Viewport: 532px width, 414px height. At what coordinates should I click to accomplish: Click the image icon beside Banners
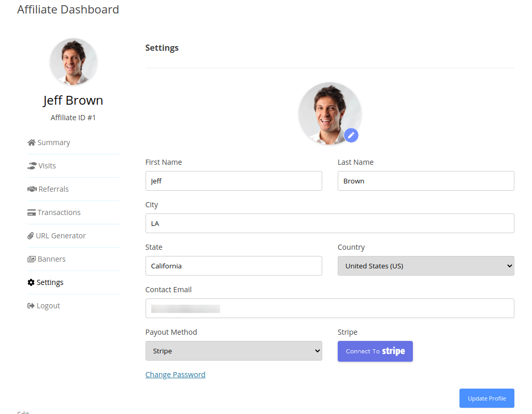coord(32,259)
